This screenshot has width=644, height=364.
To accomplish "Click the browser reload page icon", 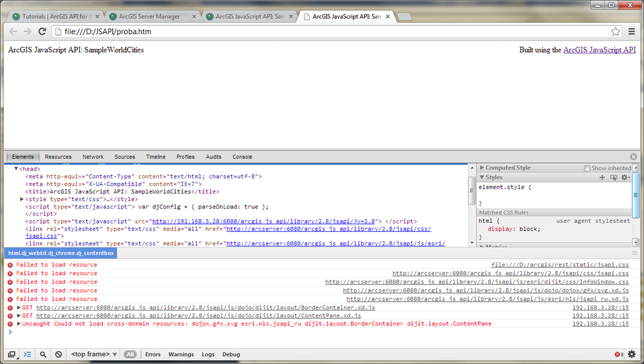I will pyautogui.click(x=43, y=31).
